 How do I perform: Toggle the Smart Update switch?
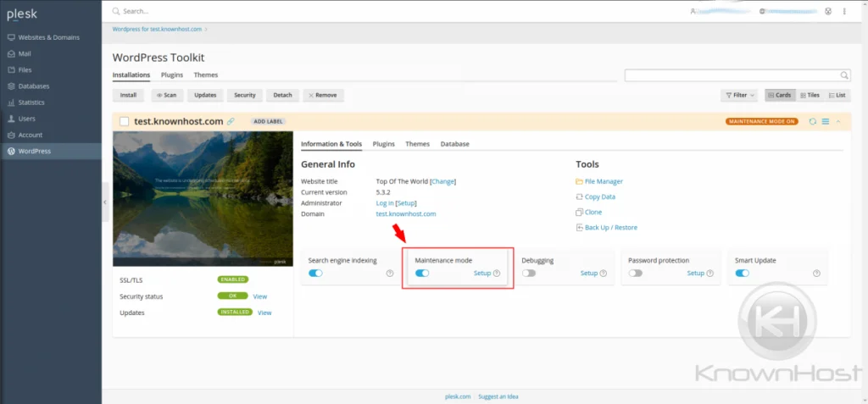pyautogui.click(x=743, y=274)
